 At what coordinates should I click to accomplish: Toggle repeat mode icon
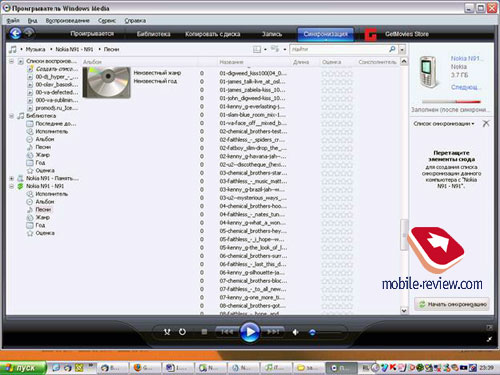pos(182,332)
